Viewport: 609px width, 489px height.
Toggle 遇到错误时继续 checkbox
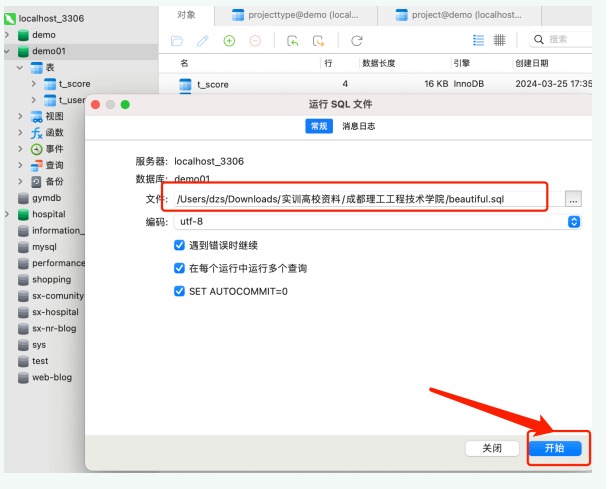tap(179, 245)
